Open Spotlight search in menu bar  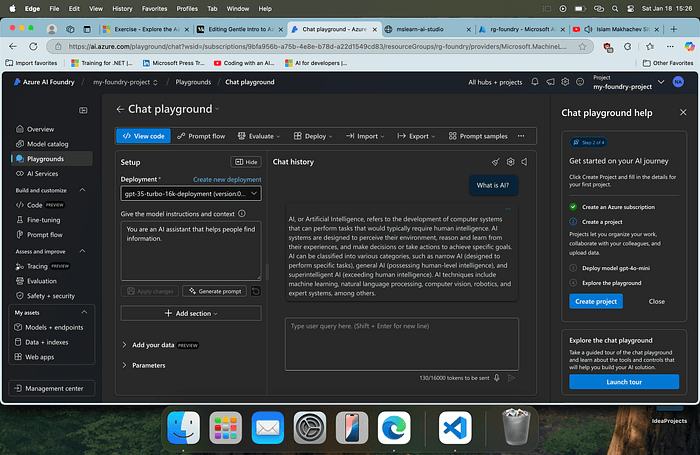615,8
